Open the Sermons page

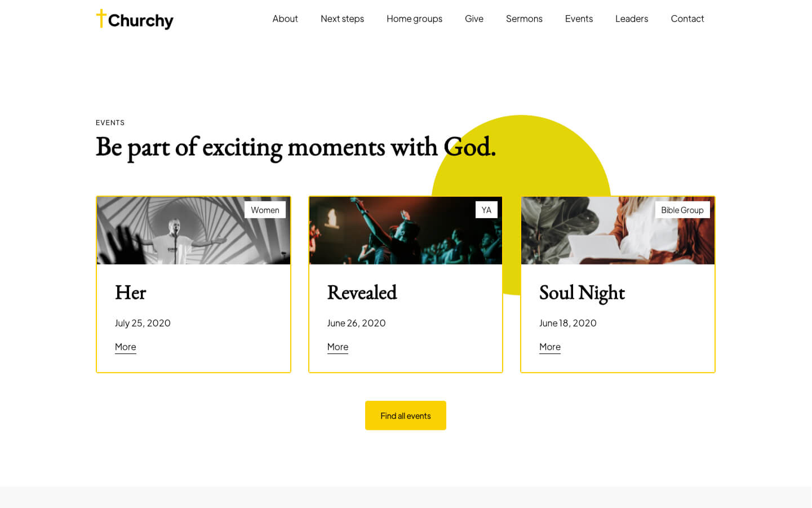coord(524,19)
